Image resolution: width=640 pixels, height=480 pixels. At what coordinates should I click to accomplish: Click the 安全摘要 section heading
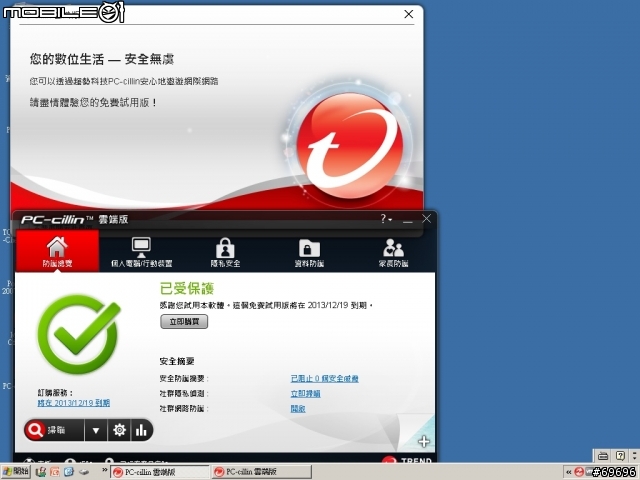(177, 361)
